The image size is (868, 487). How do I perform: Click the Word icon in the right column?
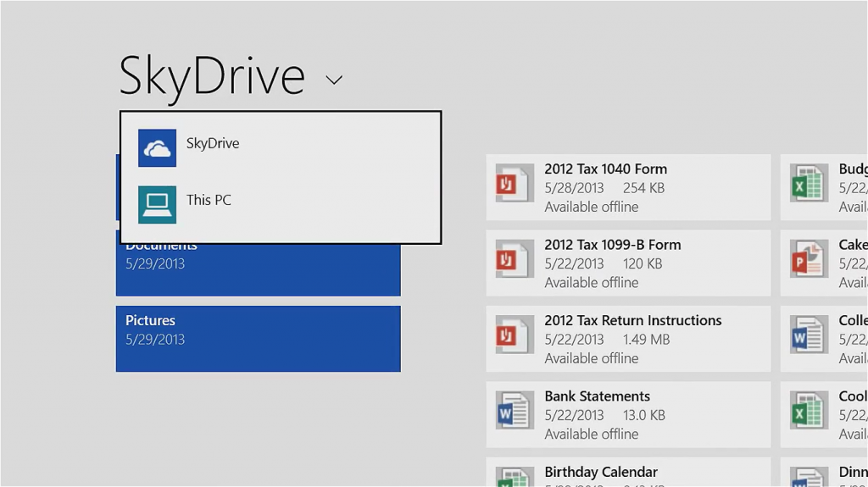tap(807, 335)
